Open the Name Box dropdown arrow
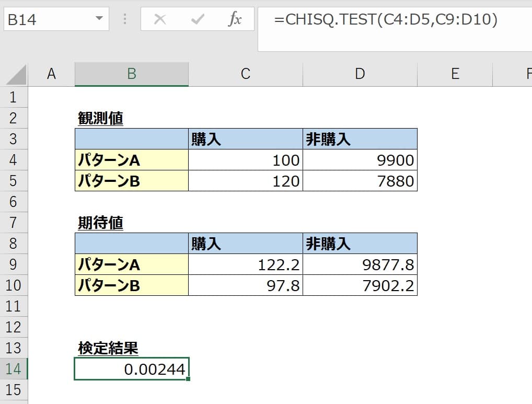This screenshot has width=532, height=404. click(x=99, y=20)
